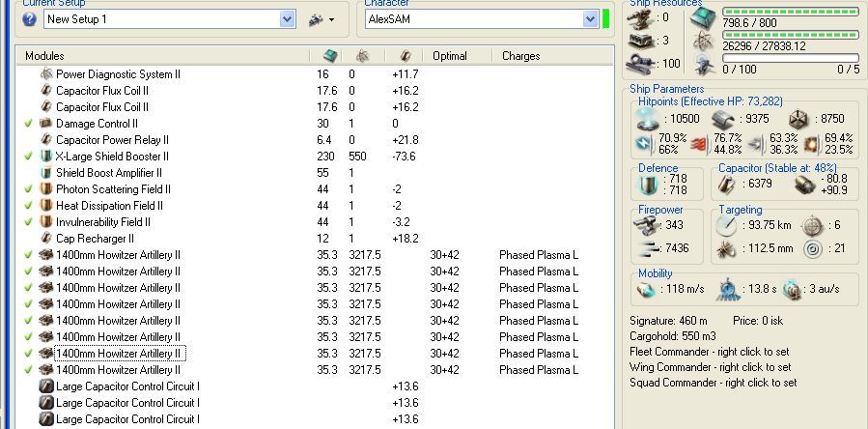Open the Current Setup dropdown arrow
This screenshot has width=868, height=429.
pos(287,19)
